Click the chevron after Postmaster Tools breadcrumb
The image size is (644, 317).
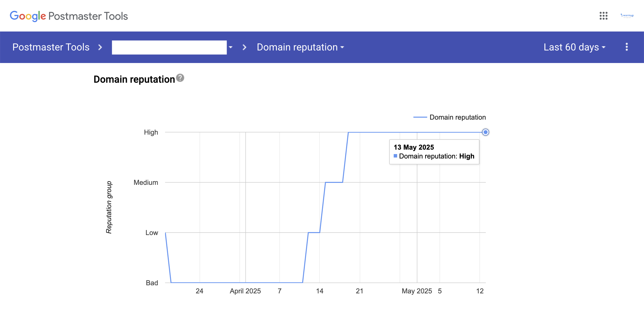pos(100,47)
